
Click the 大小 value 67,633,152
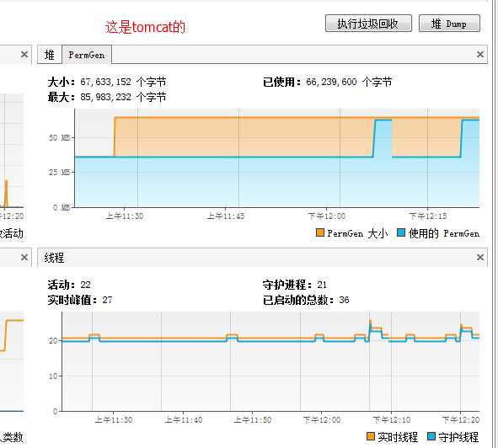tap(105, 82)
